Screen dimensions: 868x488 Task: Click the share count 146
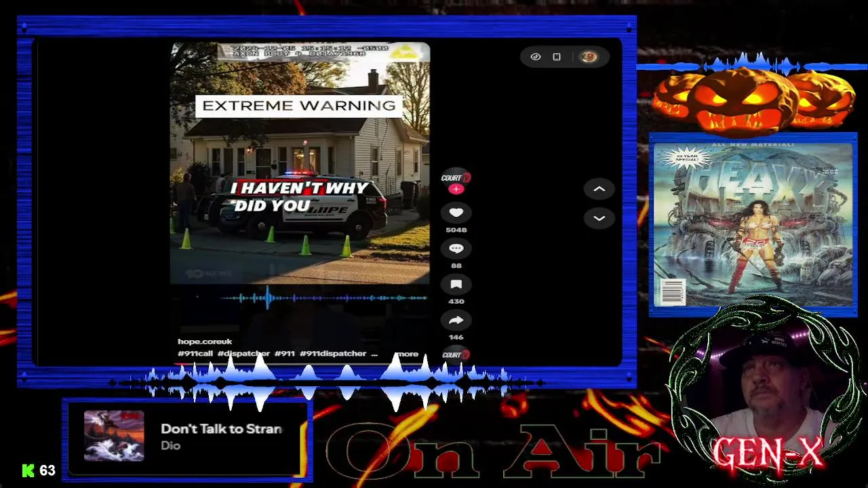coord(456,337)
